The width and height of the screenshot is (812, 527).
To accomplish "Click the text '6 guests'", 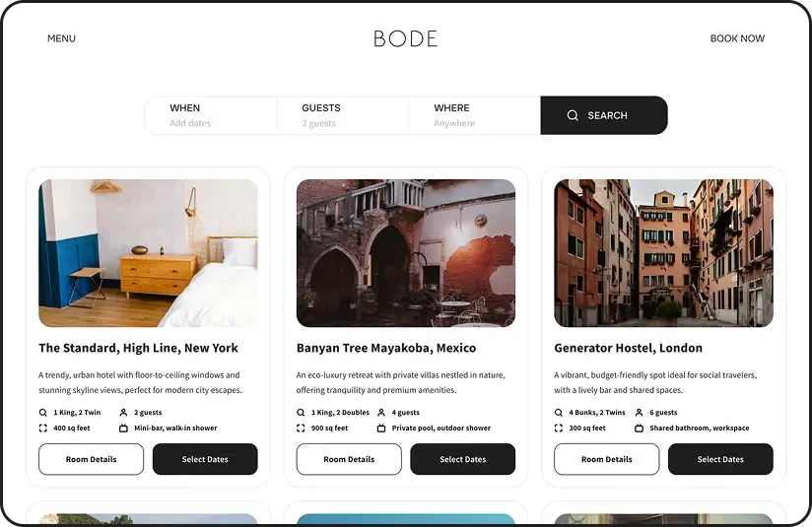I will pyautogui.click(x=663, y=413).
